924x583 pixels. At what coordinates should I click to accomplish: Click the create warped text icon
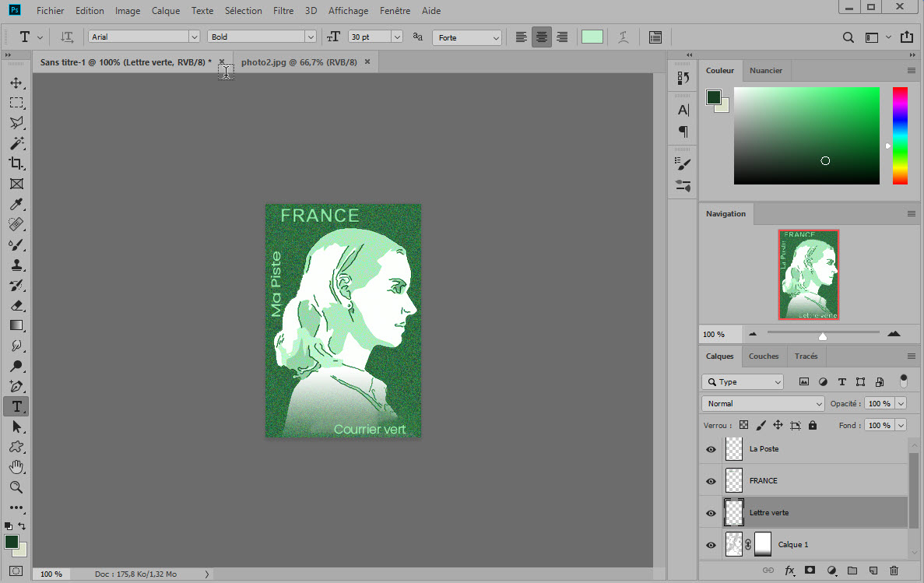[623, 37]
